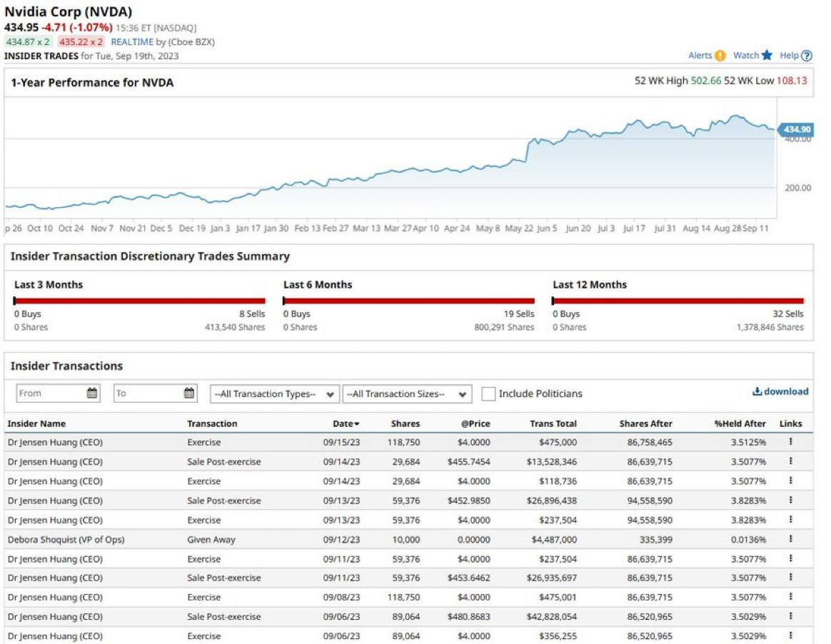Expand the All Transaction Sizes dropdown
831x644 pixels.
407,394
